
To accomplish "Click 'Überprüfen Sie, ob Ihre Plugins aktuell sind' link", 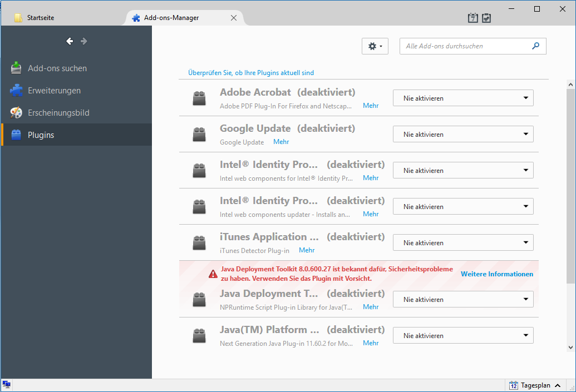I will (x=251, y=73).
